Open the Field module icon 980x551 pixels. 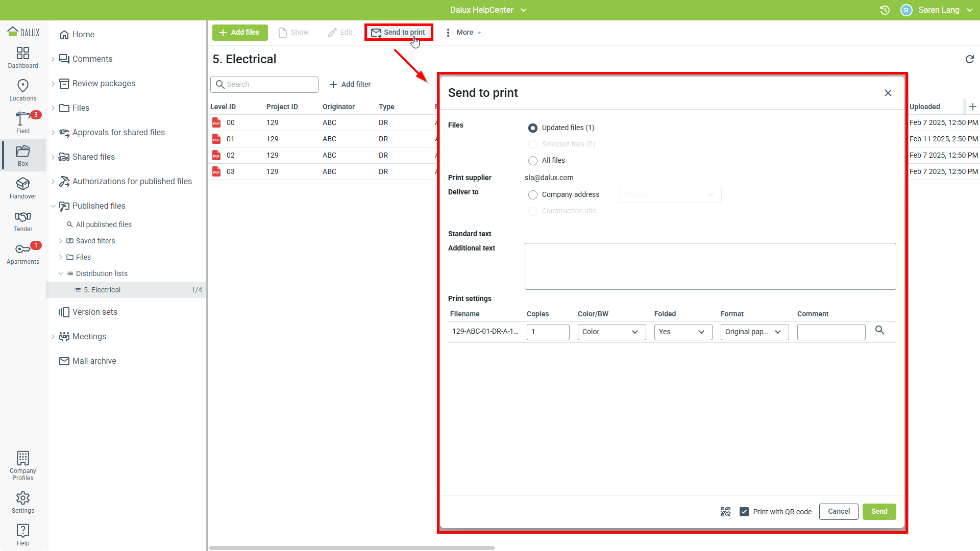[23, 122]
